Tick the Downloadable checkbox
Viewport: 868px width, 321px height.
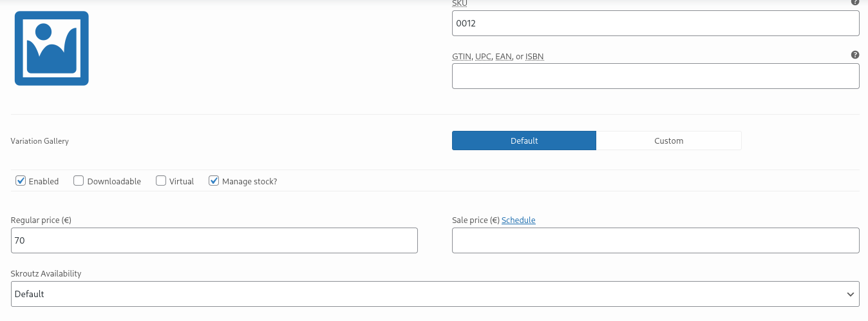click(x=79, y=181)
